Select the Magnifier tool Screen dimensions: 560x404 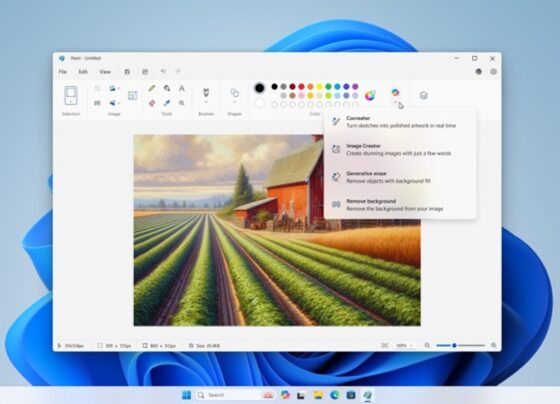tap(182, 103)
